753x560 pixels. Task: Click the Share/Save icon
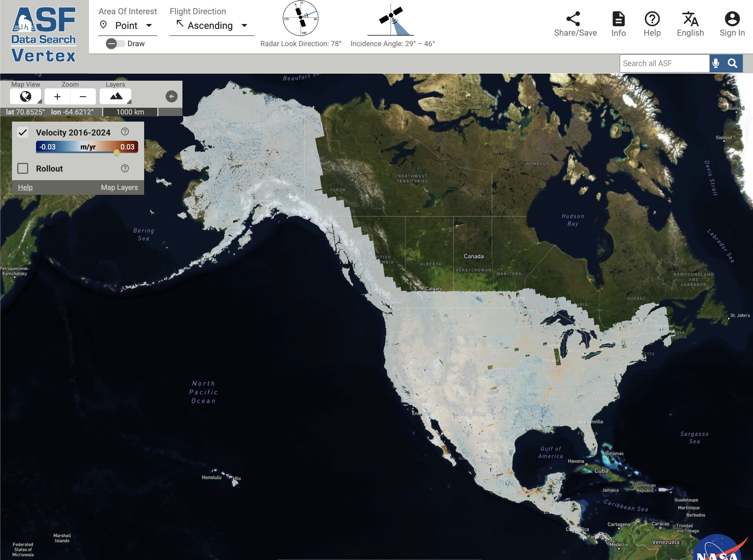573,19
